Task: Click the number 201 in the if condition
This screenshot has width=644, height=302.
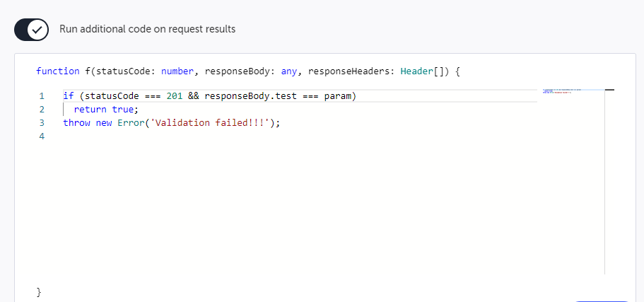Action: pyautogui.click(x=175, y=95)
